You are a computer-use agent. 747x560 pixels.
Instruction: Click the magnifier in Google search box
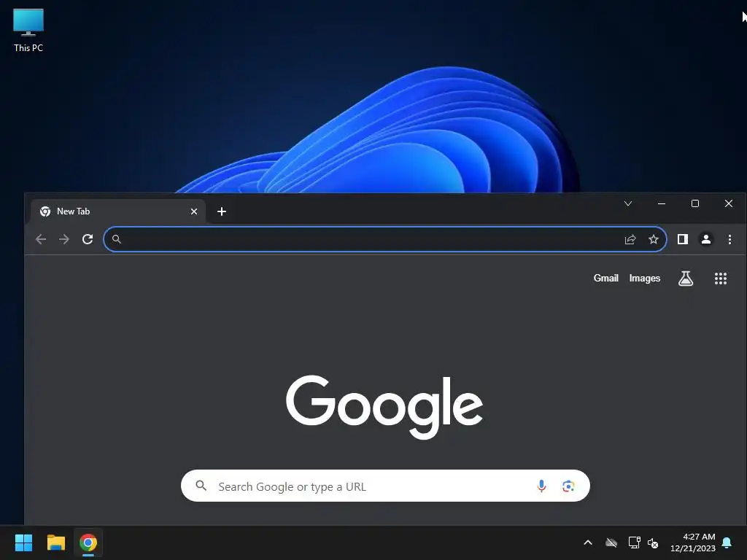point(201,486)
